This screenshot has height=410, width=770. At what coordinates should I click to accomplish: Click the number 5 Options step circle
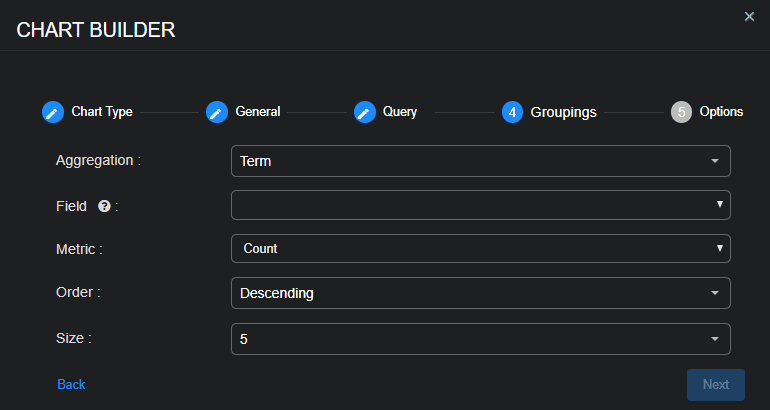(682, 112)
